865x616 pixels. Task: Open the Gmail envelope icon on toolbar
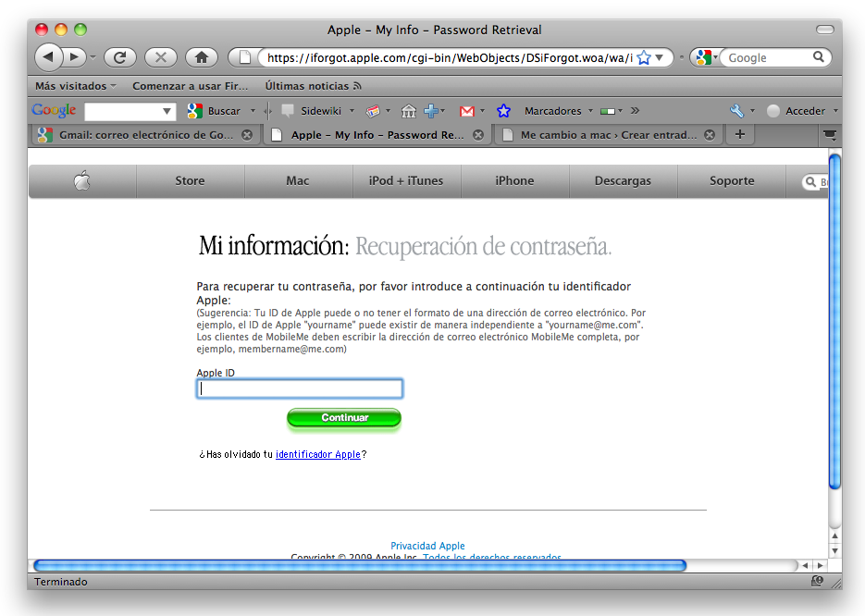tap(466, 111)
